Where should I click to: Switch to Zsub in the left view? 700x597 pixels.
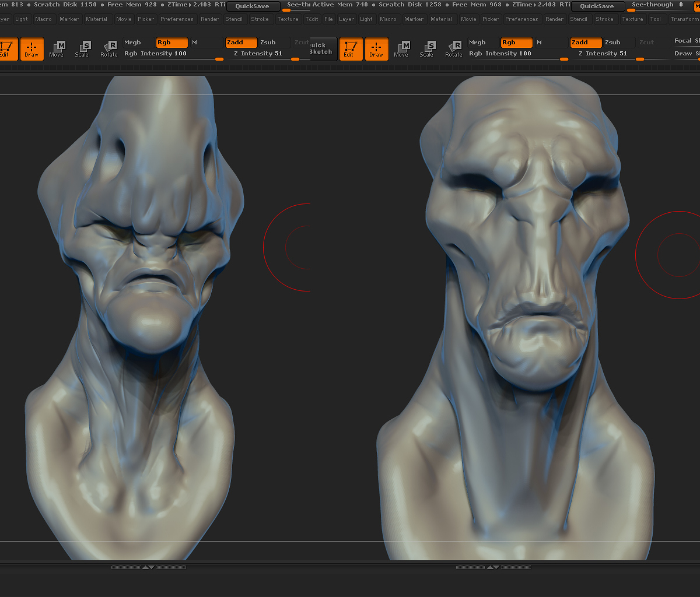(x=274, y=43)
